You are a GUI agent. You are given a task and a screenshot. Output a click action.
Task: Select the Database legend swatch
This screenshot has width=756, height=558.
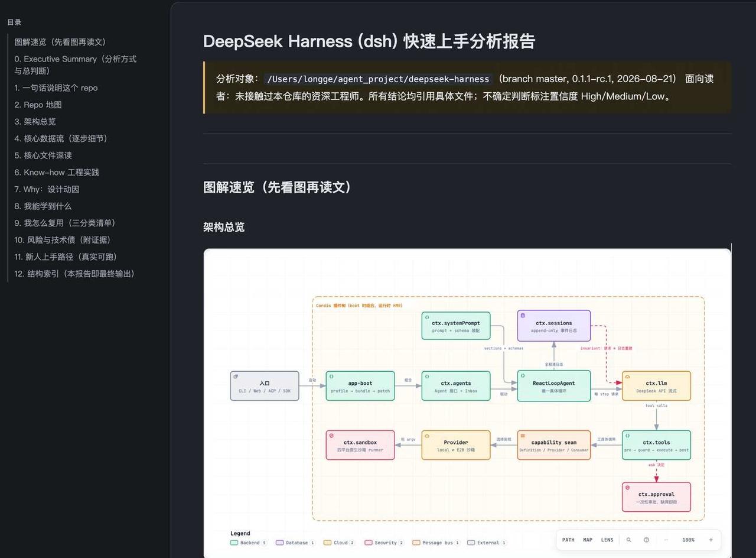click(x=280, y=543)
